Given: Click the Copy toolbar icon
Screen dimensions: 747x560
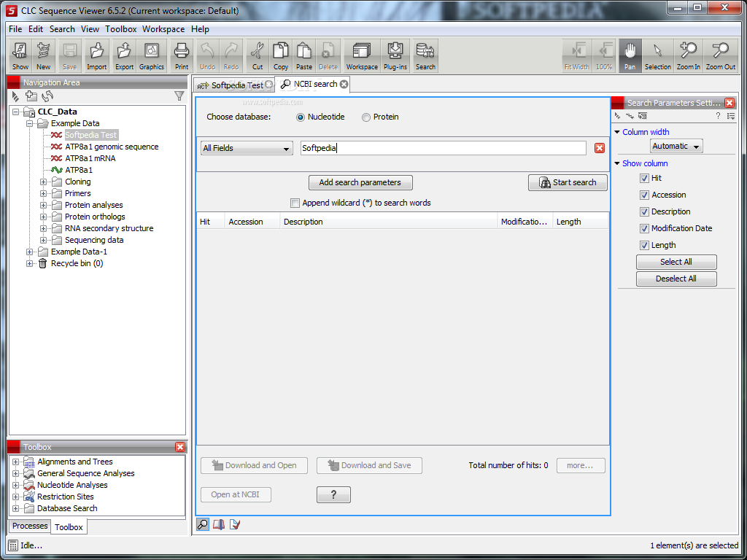Looking at the screenshot, I should click(281, 55).
